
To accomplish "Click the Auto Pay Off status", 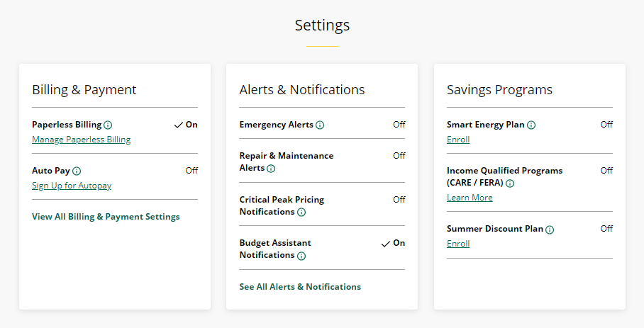I will (x=191, y=170).
